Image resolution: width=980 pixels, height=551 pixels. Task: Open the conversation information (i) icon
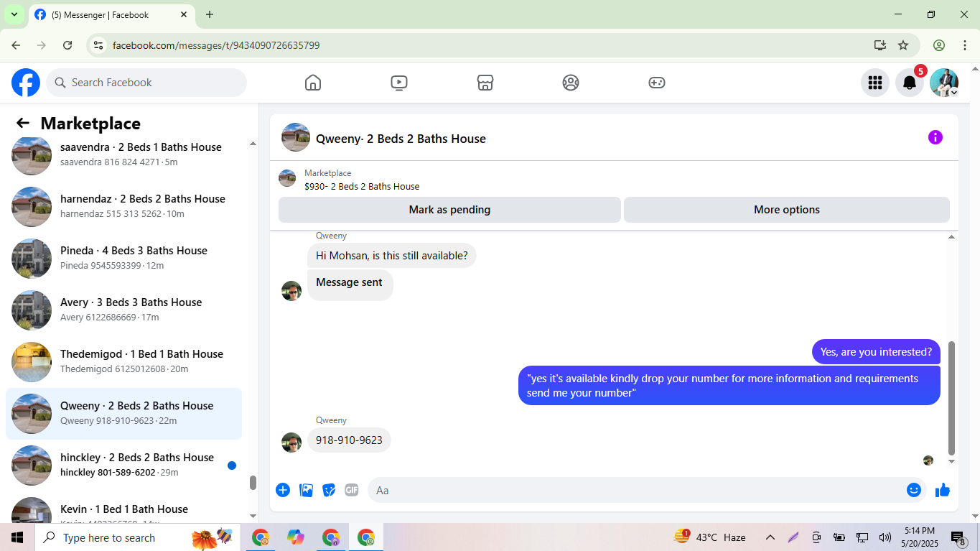pyautogui.click(x=935, y=137)
